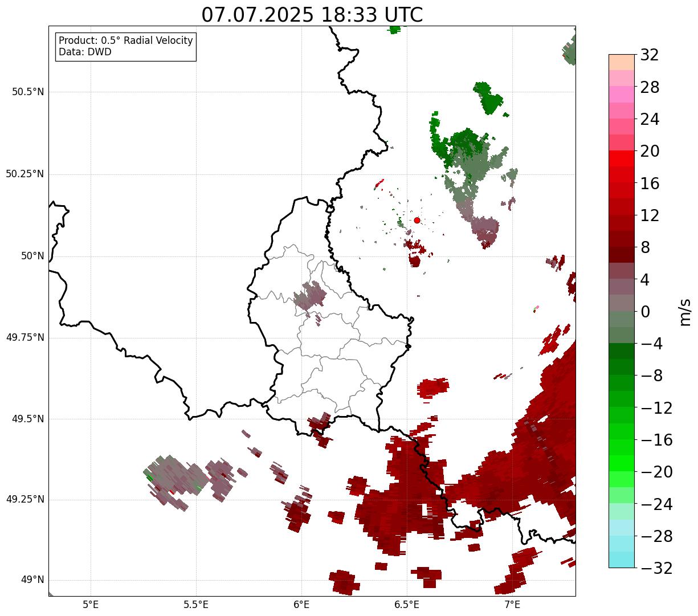
Task: Click the −32 colorbar tick label
Action: point(656,568)
